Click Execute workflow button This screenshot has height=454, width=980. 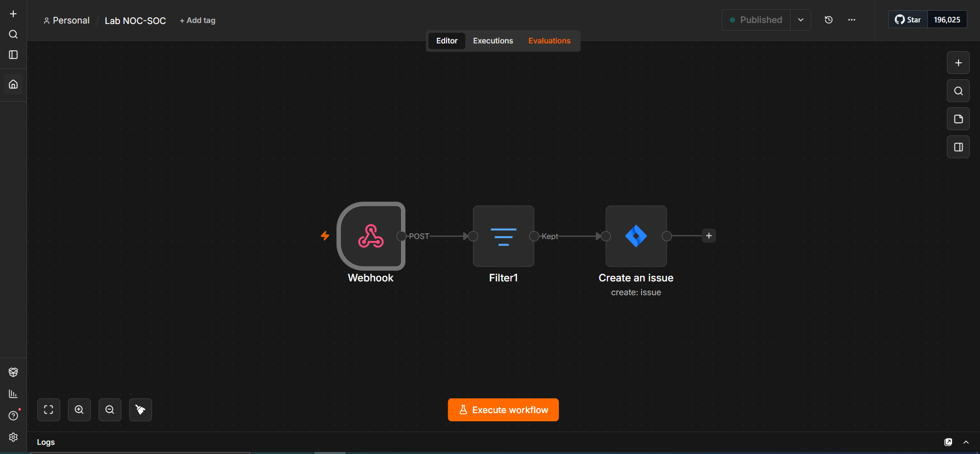click(x=503, y=410)
